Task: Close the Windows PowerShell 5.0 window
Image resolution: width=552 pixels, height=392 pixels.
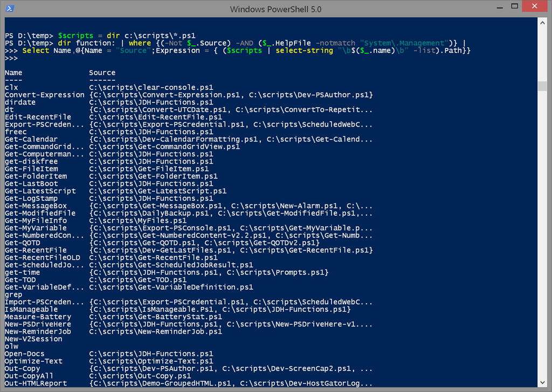Action: 534,6
